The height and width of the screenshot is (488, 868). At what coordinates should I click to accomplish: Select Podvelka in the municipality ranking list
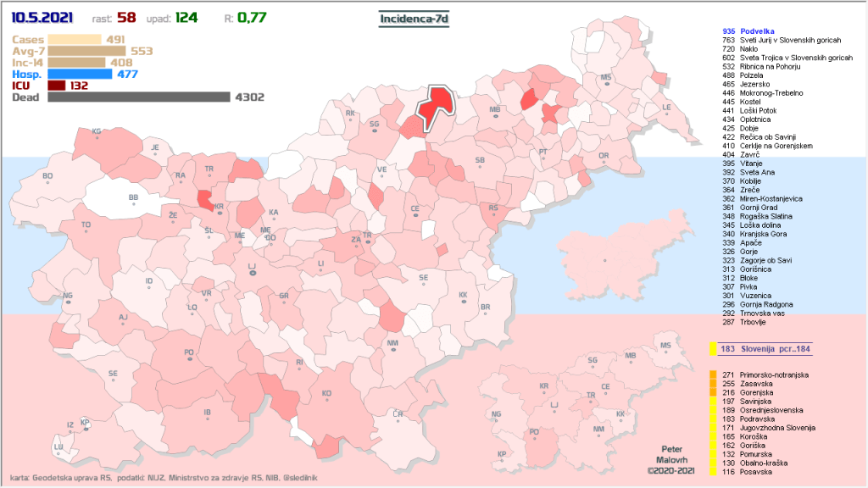758,30
